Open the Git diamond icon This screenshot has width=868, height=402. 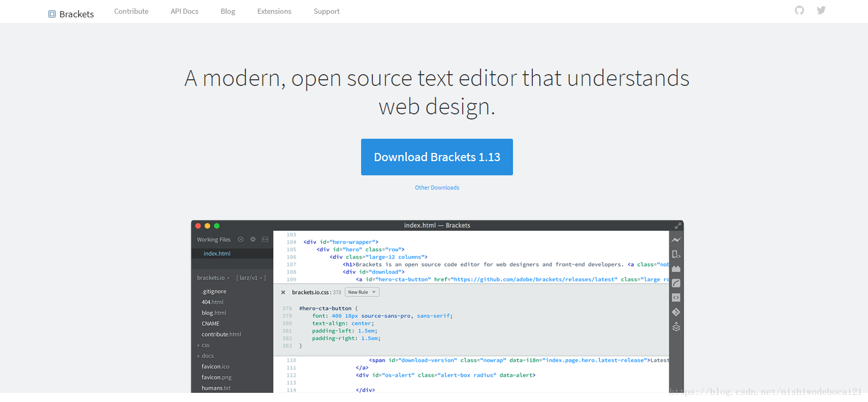[676, 312]
